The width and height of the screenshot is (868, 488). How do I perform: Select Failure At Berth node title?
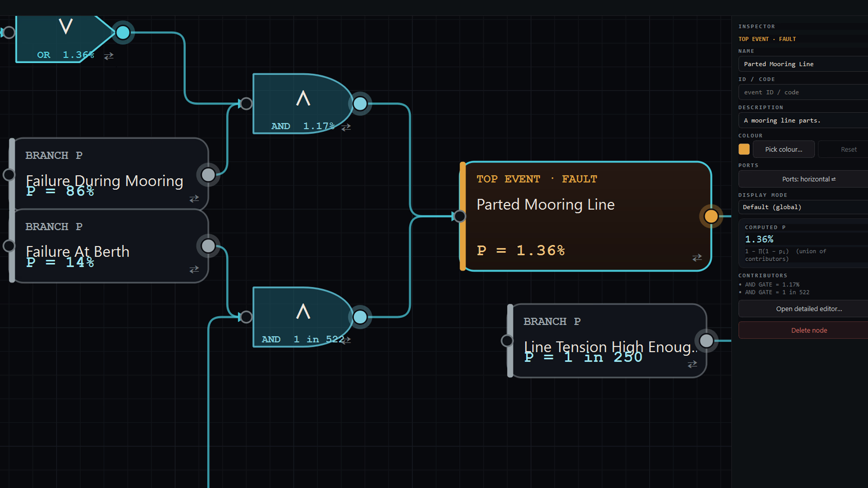pos(78,252)
